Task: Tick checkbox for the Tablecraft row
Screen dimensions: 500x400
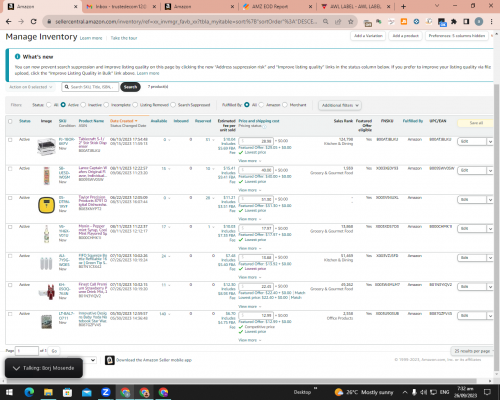Action: coord(10,140)
